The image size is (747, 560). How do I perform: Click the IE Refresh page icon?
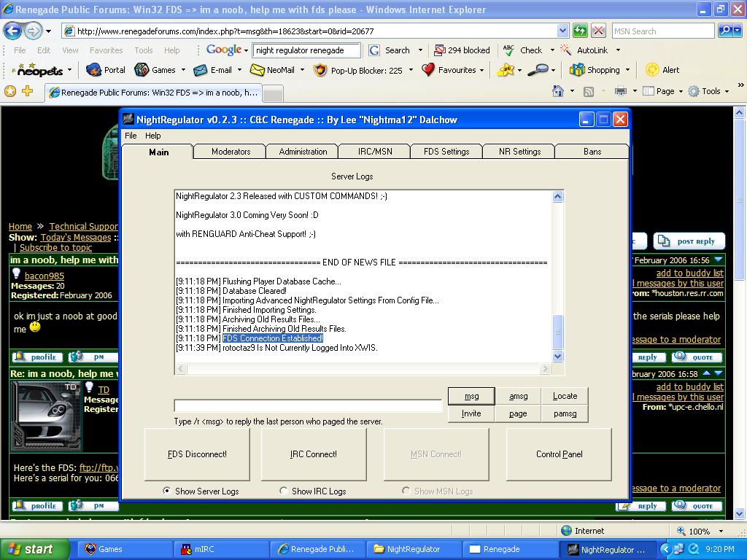tap(580, 31)
